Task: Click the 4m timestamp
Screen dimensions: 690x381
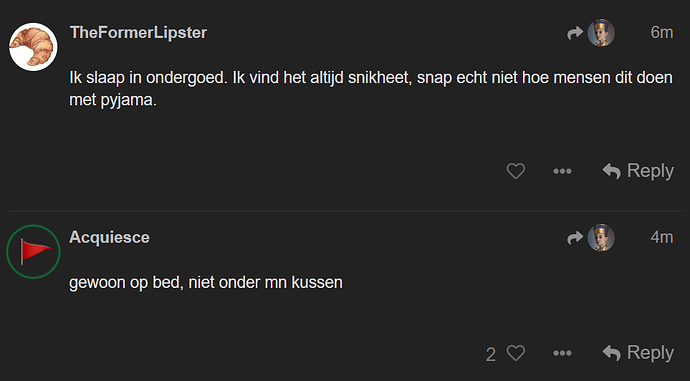Action: click(662, 238)
